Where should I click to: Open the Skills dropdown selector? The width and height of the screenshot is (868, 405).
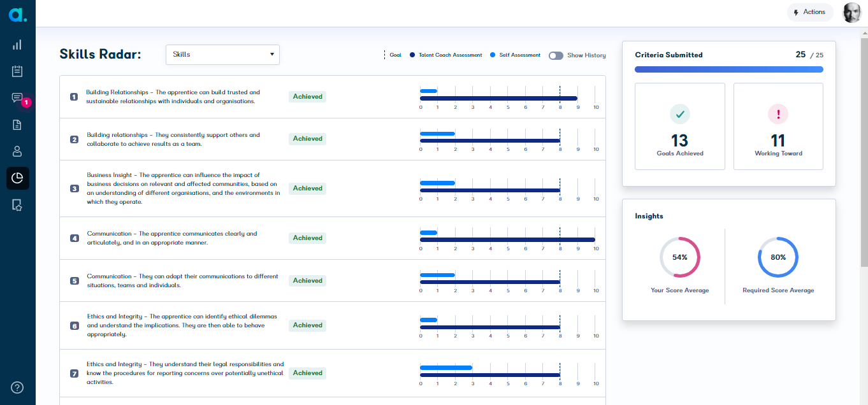[x=222, y=55]
